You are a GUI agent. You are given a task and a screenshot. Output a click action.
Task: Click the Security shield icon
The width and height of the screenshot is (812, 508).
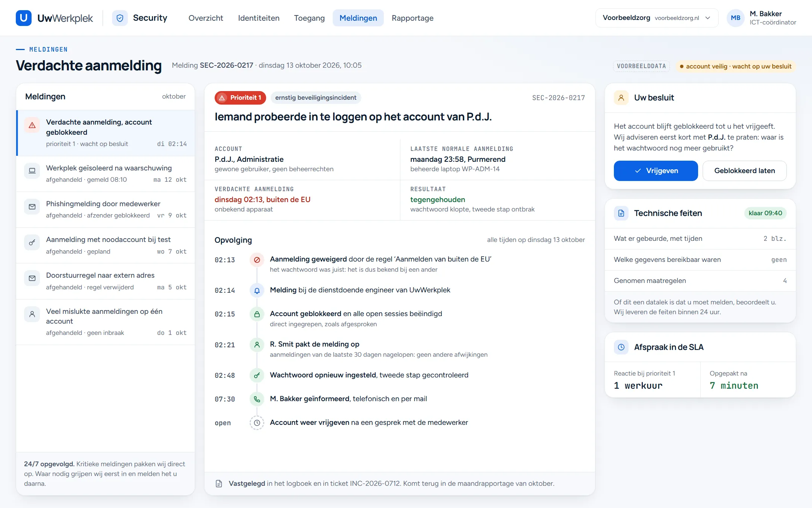120,18
